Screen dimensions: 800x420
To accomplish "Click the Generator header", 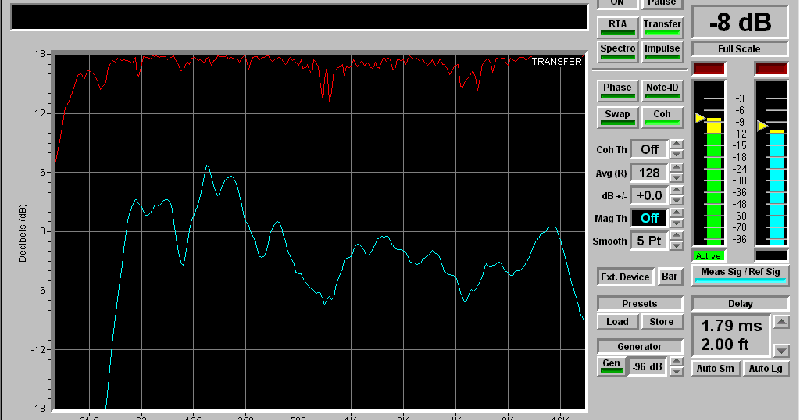I will tap(640, 347).
